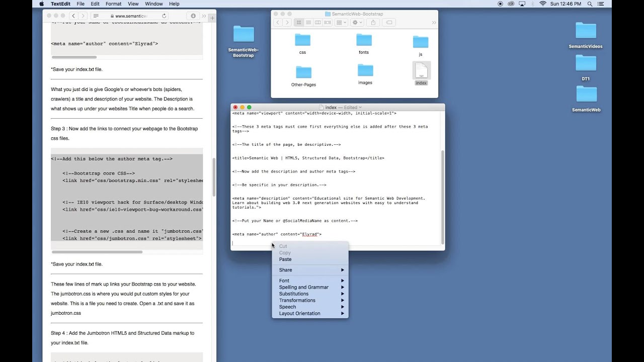Show hidden Finder toolbar items
Screen dimensions: 644x362
click(x=434, y=22)
